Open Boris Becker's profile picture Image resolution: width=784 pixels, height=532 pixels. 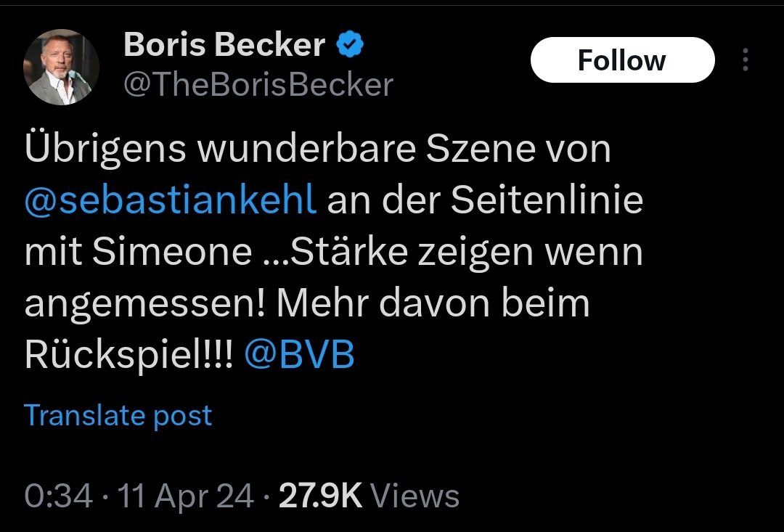(61, 67)
